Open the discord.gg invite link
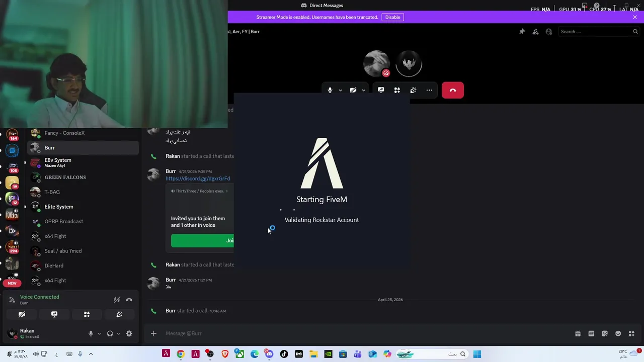This screenshot has width=644, height=362. pos(198,178)
